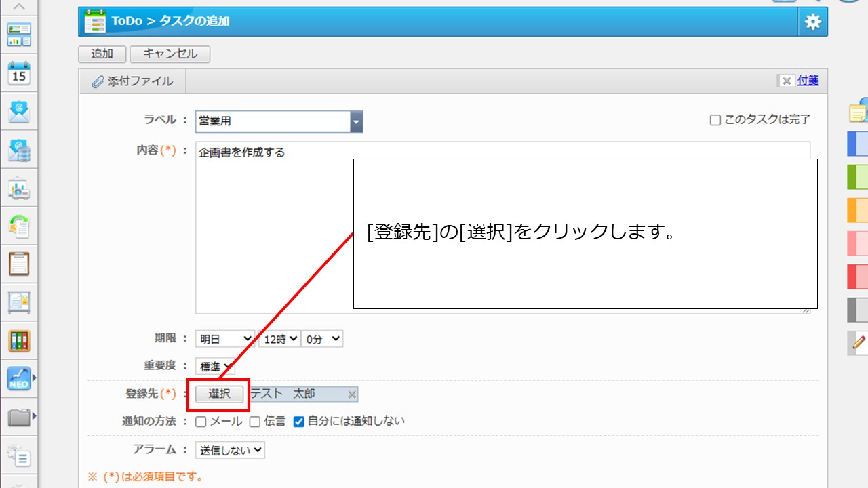Remove テスト 太郎 from registration target

click(351, 394)
